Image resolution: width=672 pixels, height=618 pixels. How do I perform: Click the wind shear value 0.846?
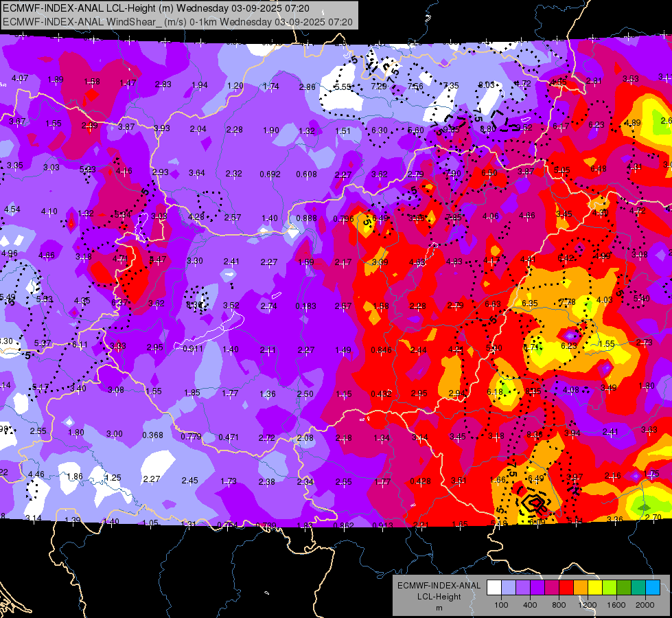pos(382,350)
